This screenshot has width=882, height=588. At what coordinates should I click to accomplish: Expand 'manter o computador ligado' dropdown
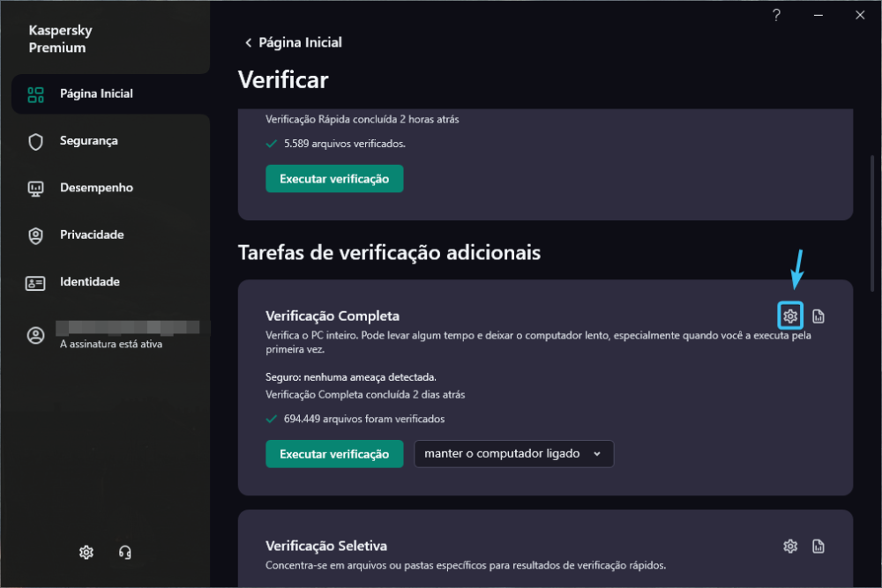pyautogui.click(x=513, y=454)
